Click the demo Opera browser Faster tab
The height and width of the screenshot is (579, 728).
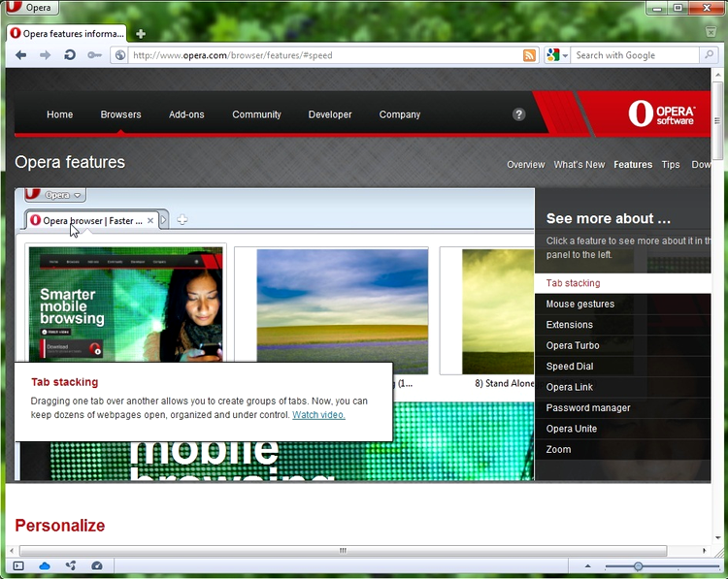click(x=92, y=221)
